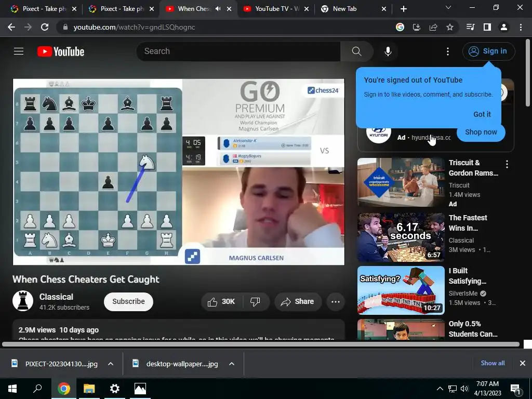Image resolution: width=532 pixels, height=399 pixels.
Task: Open Chrome side panel
Action: (487, 27)
